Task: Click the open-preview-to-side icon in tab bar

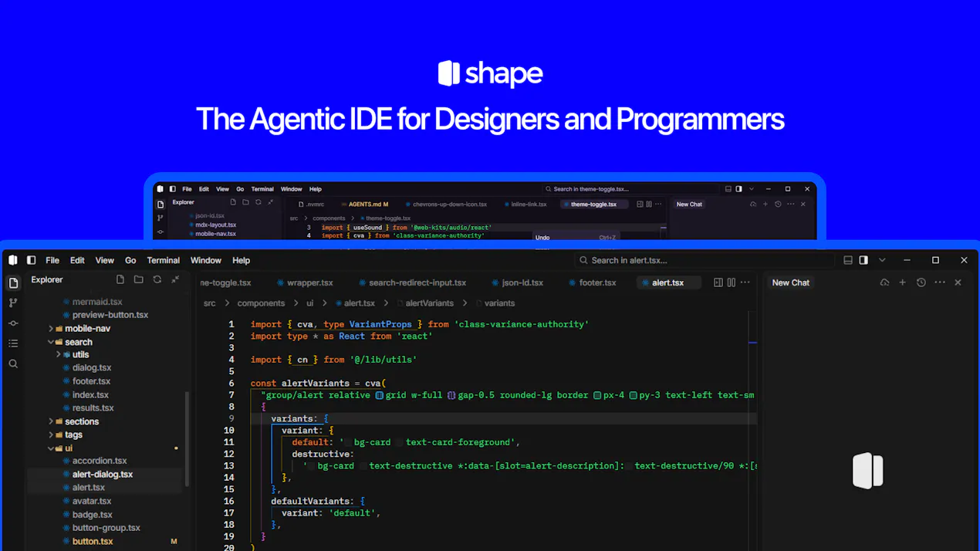Action: [x=718, y=283]
